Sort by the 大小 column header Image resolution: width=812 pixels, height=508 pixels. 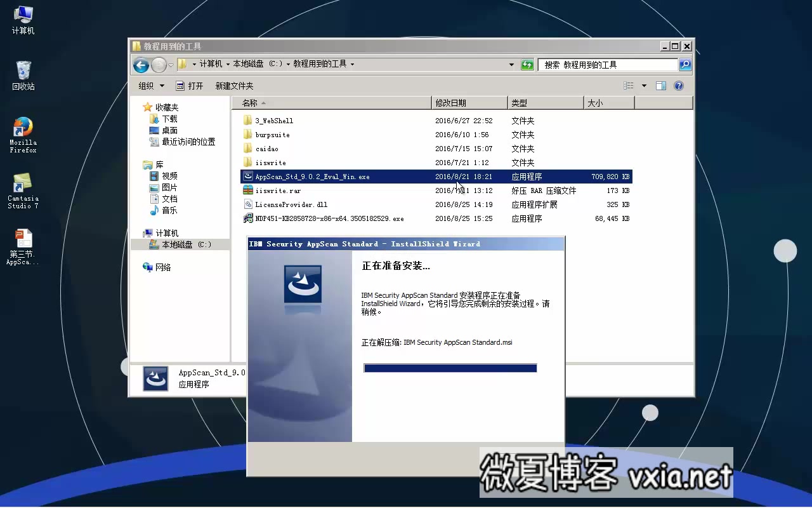[609, 103]
